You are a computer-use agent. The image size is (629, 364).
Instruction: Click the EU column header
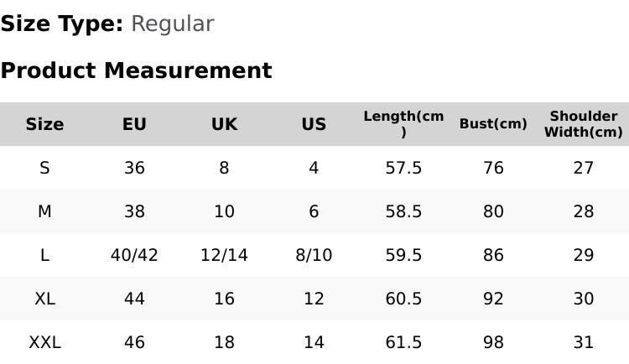(134, 124)
